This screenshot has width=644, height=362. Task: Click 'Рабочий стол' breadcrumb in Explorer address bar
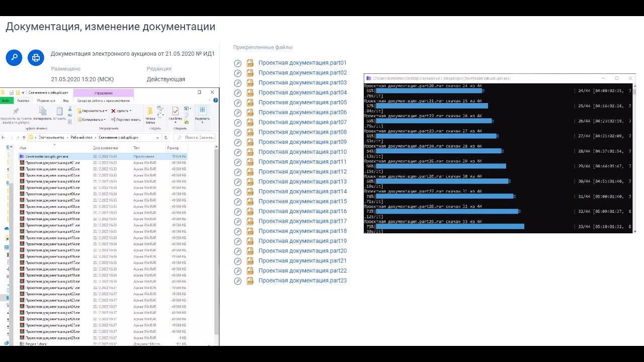click(x=82, y=137)
